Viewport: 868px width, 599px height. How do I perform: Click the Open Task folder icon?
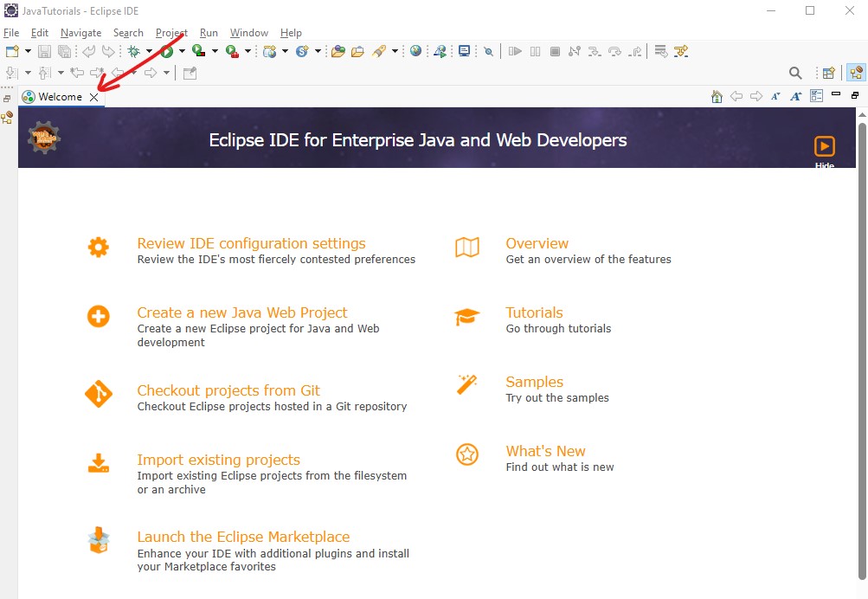point(357,51)
